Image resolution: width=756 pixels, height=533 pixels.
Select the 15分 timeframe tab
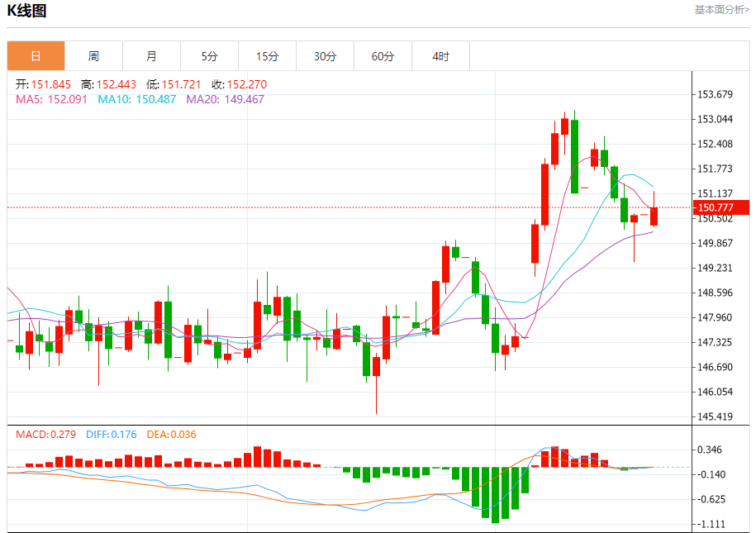[x=267, y=56]
